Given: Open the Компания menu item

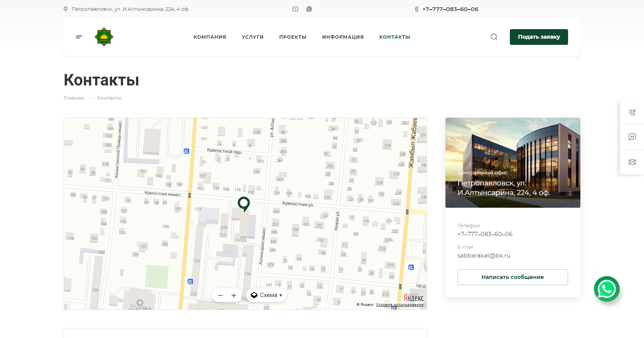Looking at the screenshot, I should (210, 37).
